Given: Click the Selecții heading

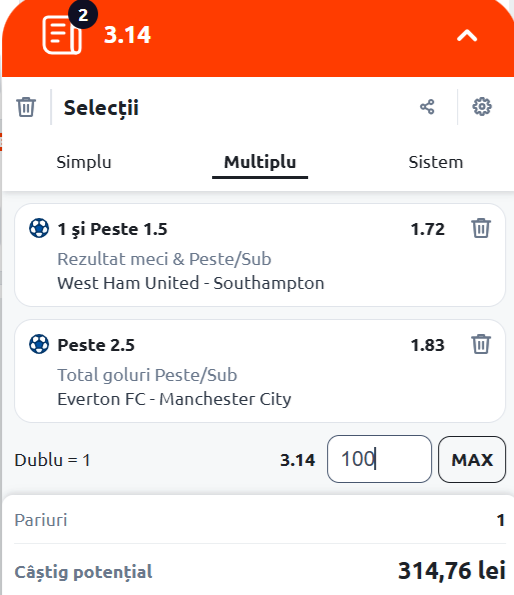Looking at the screenshot, I should [101, 108].
